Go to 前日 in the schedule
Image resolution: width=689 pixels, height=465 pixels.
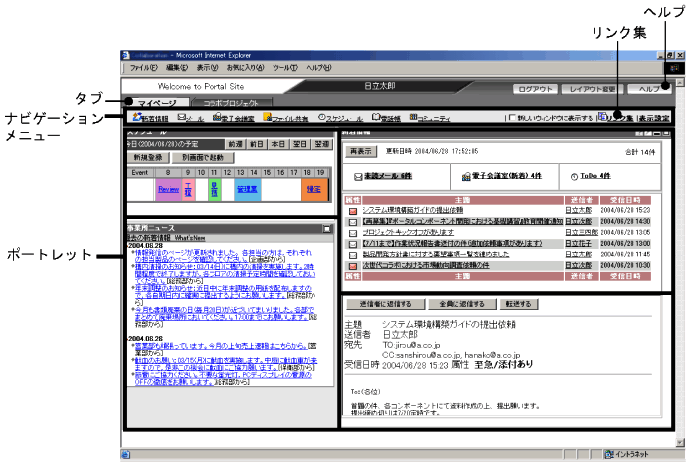coord(257,144)
